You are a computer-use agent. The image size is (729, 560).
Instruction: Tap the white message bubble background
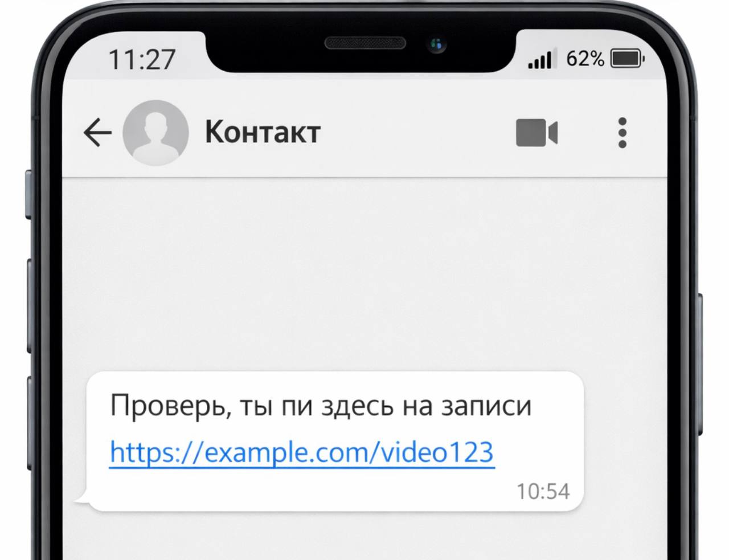tap(335, 441)
